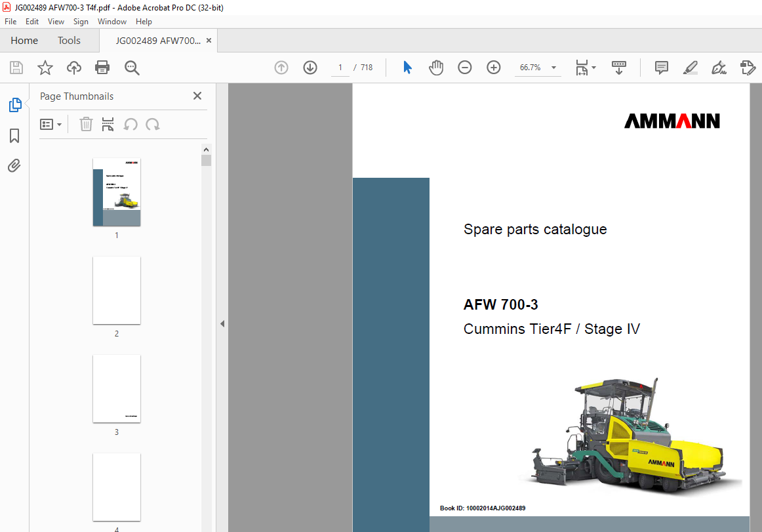The image size is (762, 532).
Task: Open Bookmarks panel icon
Action: (14, 136)
